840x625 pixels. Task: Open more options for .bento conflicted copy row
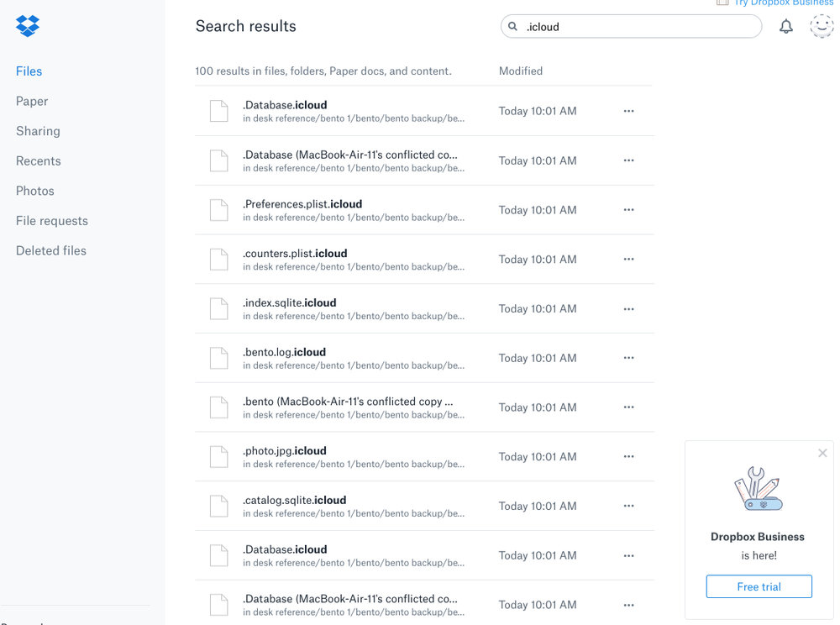(628, 407)
